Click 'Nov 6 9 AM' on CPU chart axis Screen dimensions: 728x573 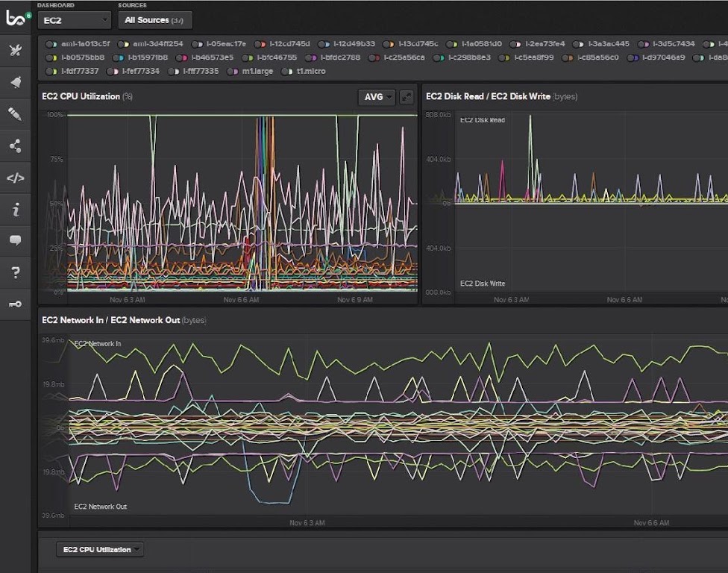(x=355, y=300)
